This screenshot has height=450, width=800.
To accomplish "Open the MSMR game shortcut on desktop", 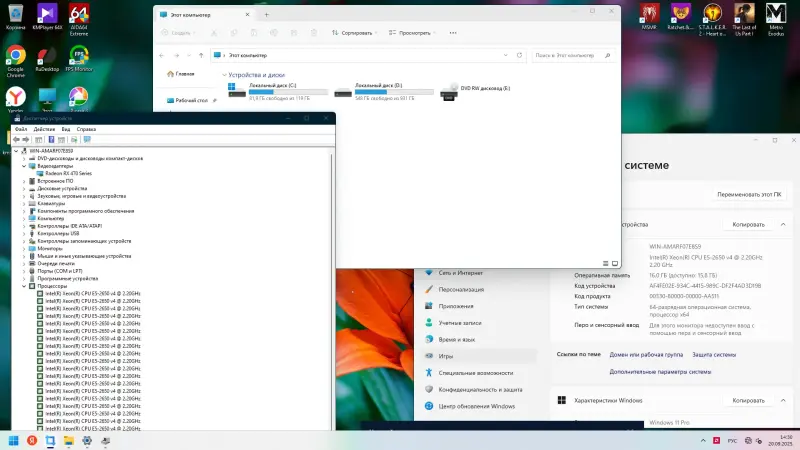I will pos(649,17).
